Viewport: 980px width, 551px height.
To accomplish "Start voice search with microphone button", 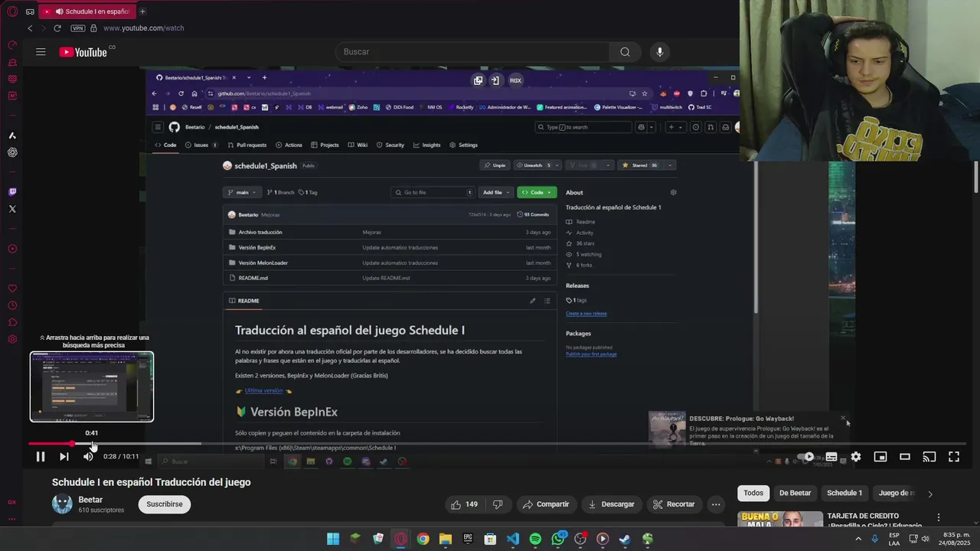I will click(660, 52).
